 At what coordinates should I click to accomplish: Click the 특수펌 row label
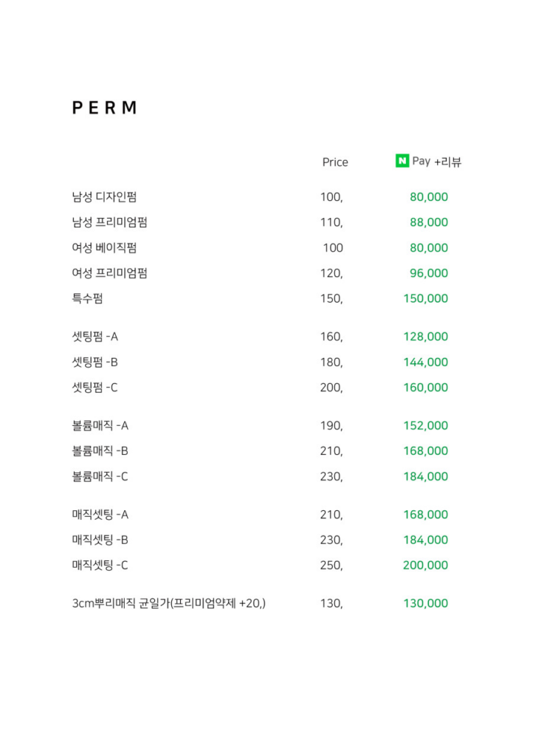tap(87, 298)
